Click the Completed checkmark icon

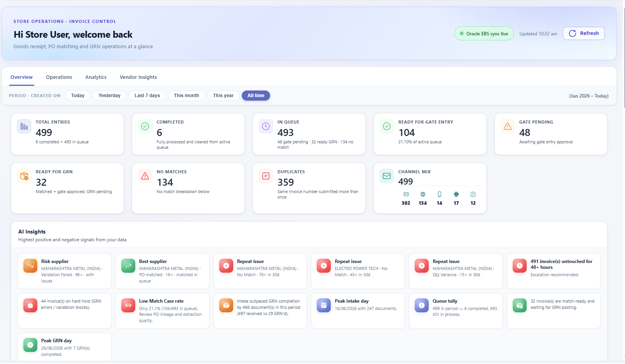(145, 126)
